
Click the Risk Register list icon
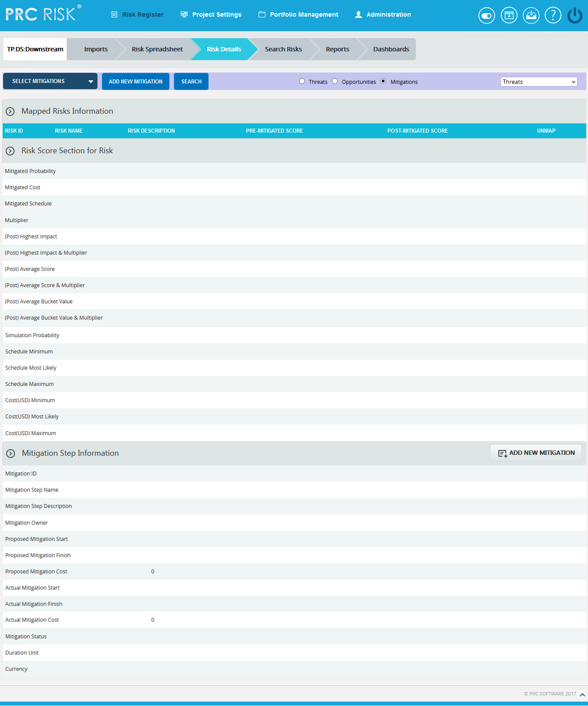(x=114, y=14)
